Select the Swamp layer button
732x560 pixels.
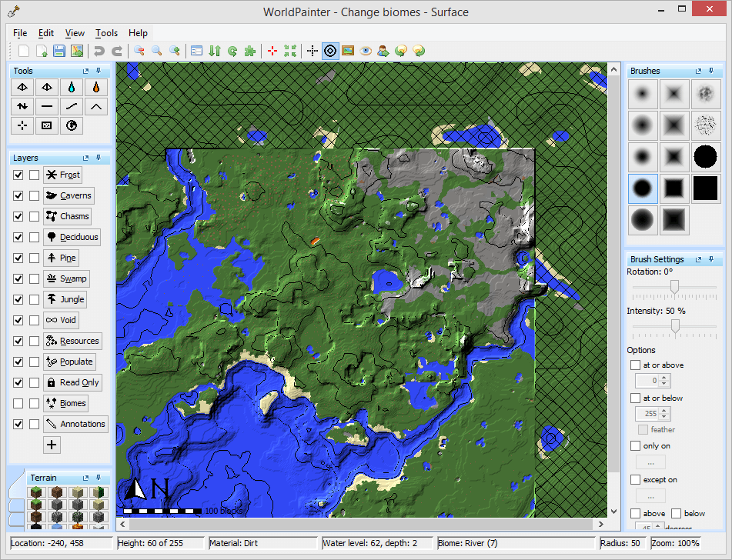[x=66, y=278]
